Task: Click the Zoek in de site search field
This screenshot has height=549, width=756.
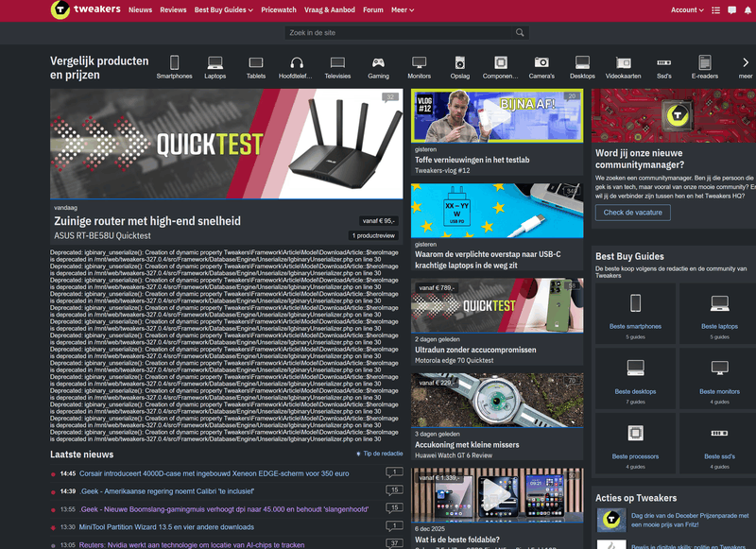Action: pos(395,31)
